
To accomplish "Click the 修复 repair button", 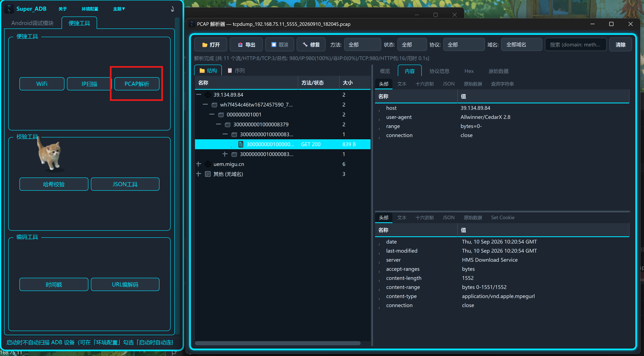I will pyautogui.click(x=311, y=44).
